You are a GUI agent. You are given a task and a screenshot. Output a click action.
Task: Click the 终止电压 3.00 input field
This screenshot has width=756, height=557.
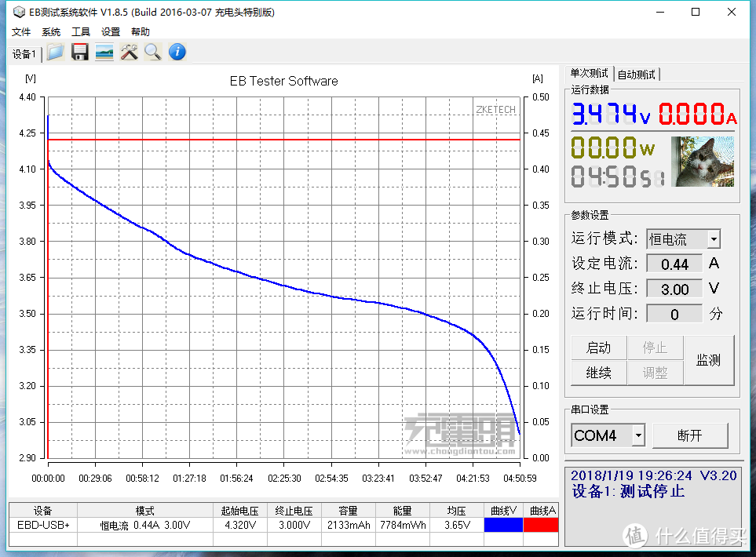tap(674, 289)
